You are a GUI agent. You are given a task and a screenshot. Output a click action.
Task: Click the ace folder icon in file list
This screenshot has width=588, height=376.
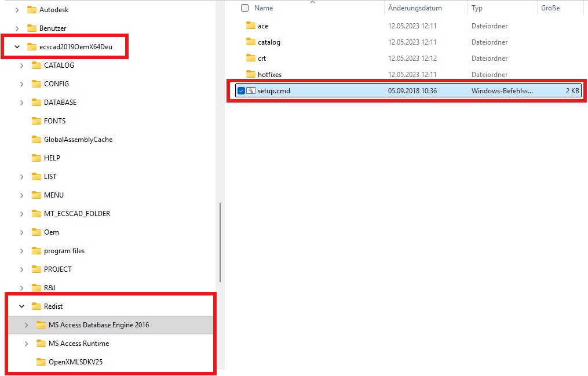250,25
